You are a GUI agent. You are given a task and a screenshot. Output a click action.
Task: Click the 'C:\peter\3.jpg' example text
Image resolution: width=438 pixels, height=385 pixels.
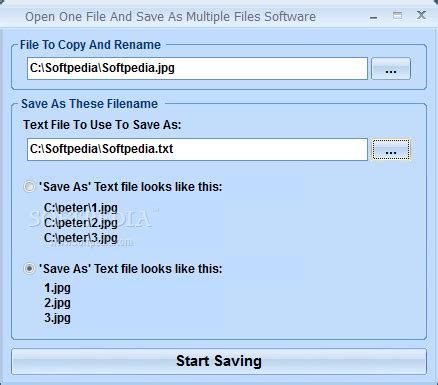click(81, 238)
